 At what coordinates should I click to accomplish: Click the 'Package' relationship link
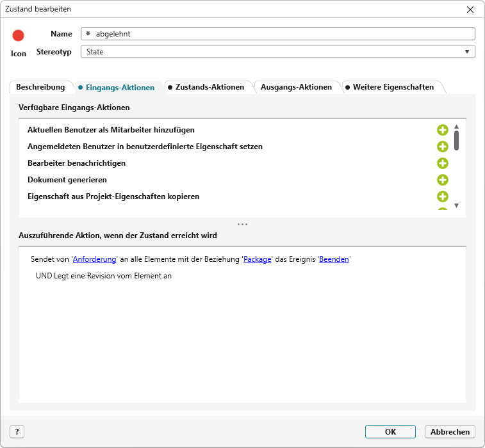pos(258,259)
